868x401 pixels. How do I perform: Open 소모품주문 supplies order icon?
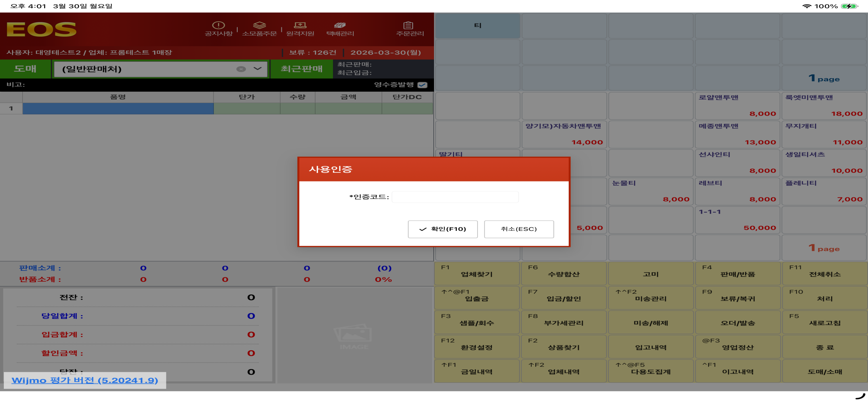(259, 29)
